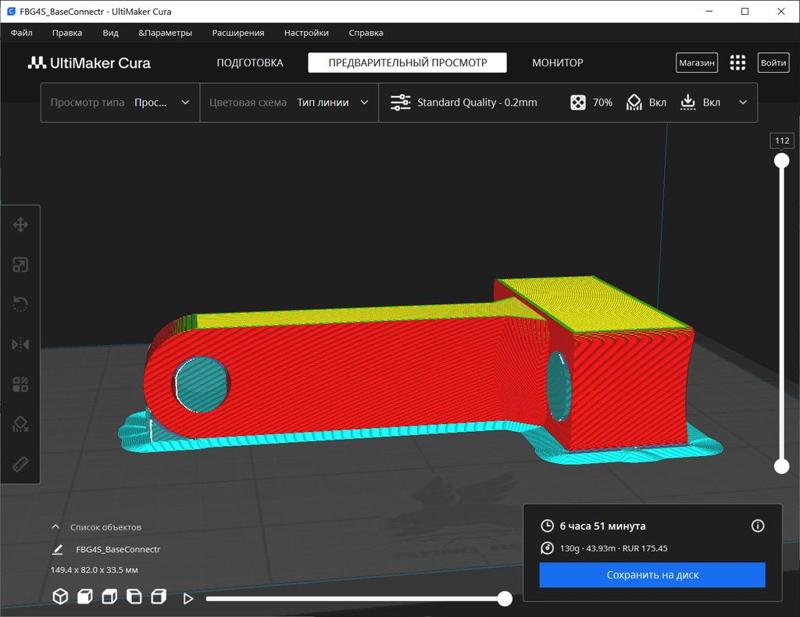Open the Справка menu

(x=366, y=33)
